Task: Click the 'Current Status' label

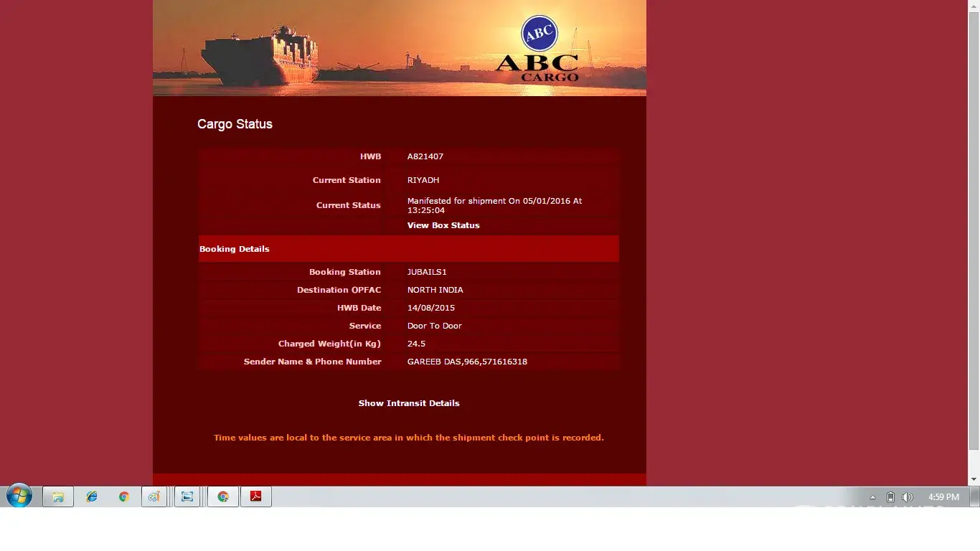Action: [x=349, y=205]
